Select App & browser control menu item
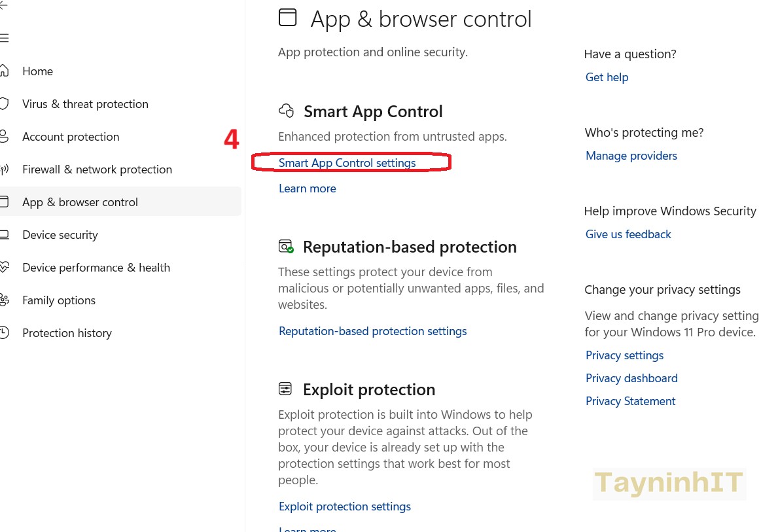This screenshot has height=532, width=759. point(80,202)
